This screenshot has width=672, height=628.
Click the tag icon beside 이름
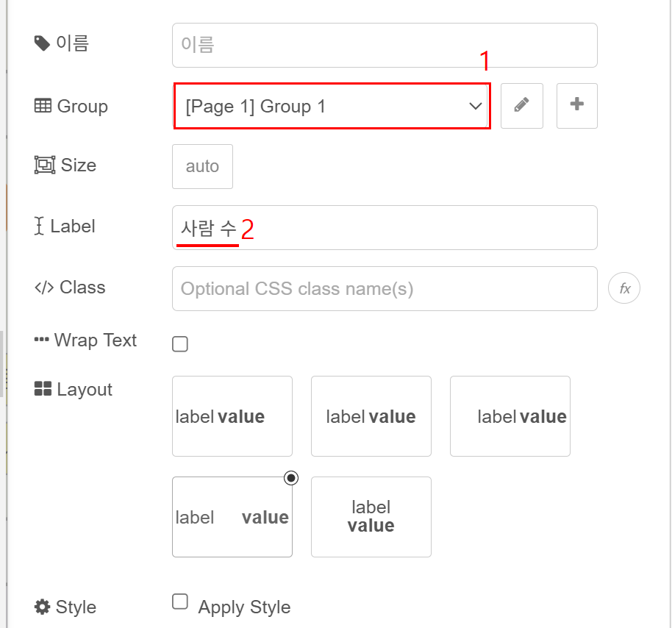coord(43,44)
